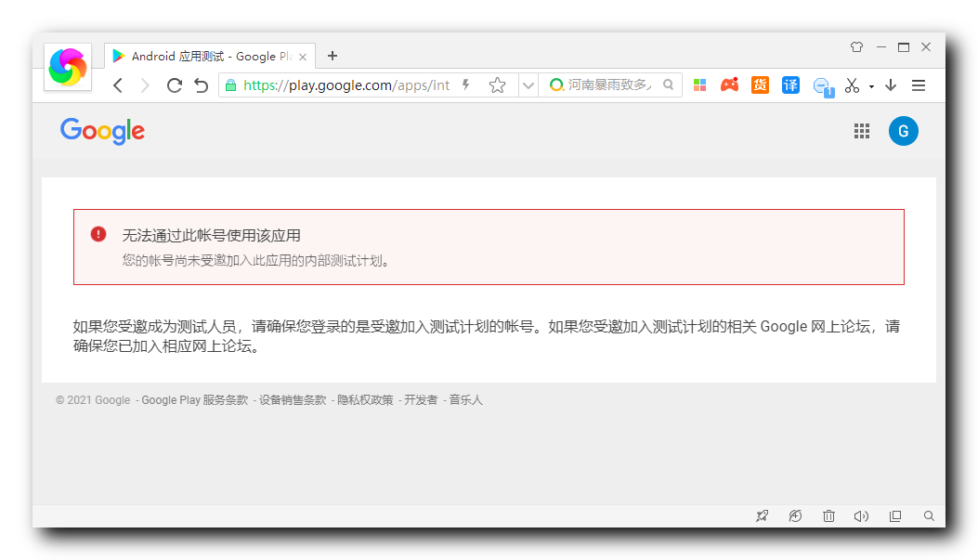
Task: Open the blue 译 translate extension
Action: (790, 85)
